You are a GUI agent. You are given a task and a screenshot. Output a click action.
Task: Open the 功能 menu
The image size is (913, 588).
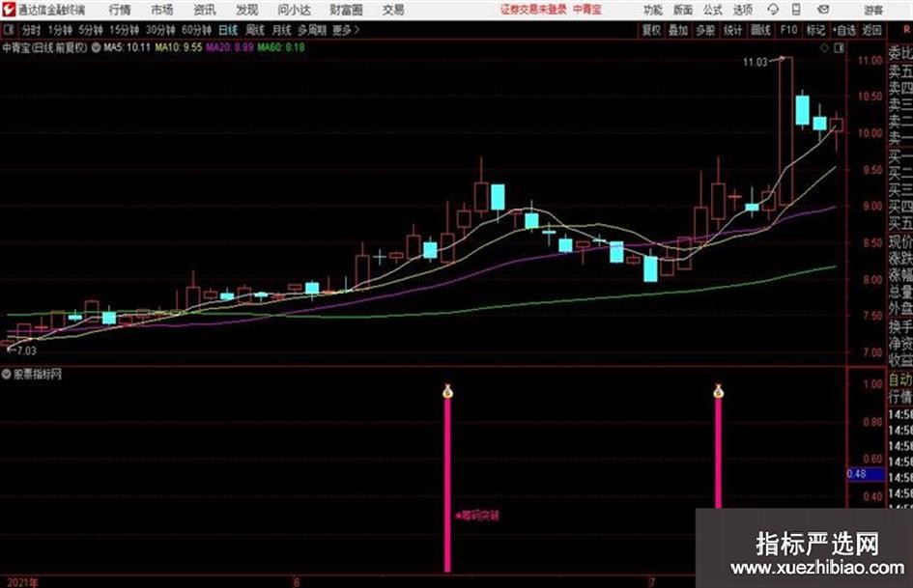pyautogui.click(x=653, y=10)
